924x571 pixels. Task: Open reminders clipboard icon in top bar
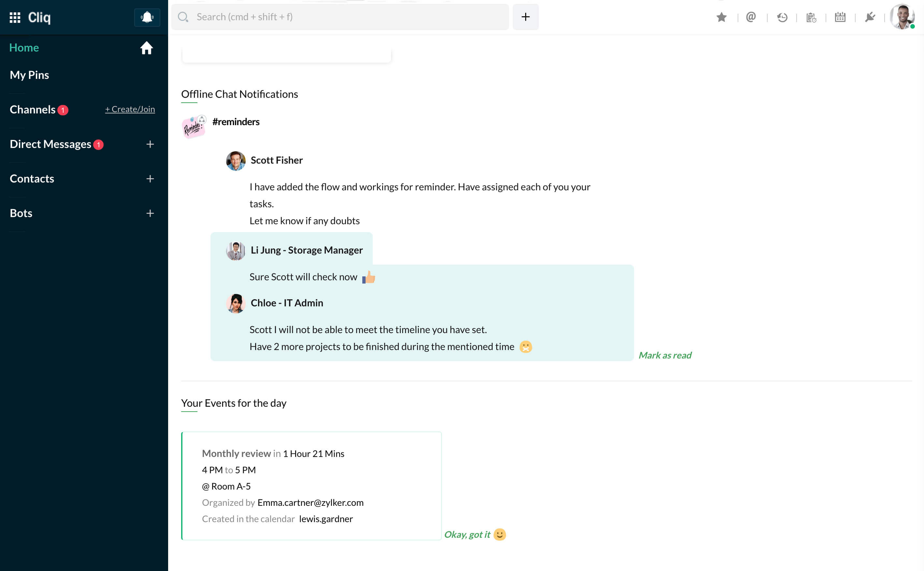coord(811,17)
